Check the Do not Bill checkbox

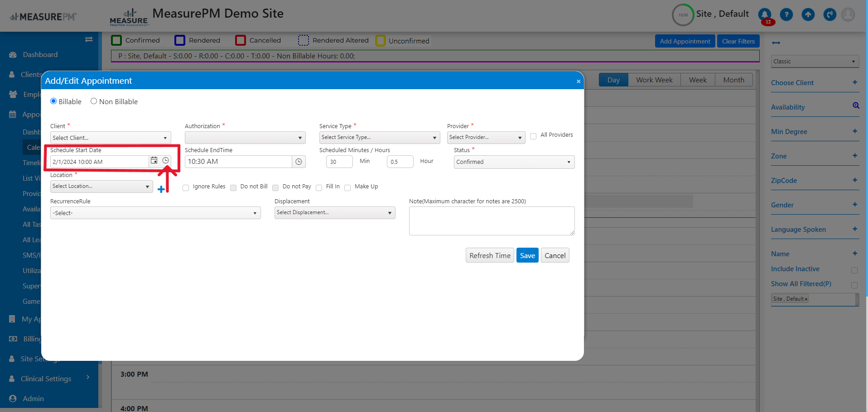(233, 187)
